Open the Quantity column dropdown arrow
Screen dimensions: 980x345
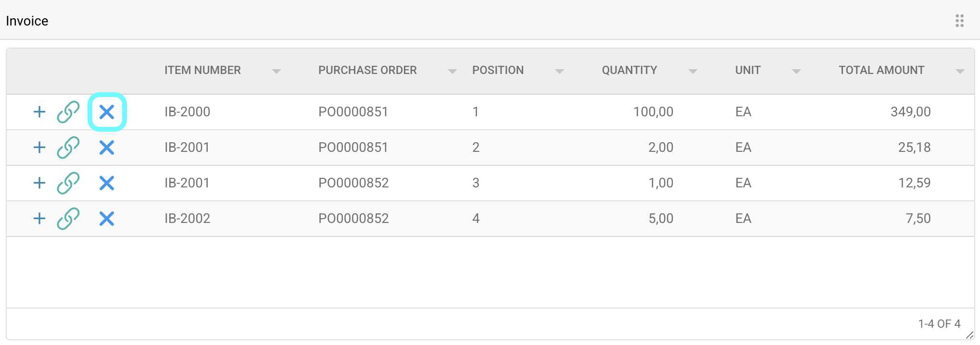693,71
